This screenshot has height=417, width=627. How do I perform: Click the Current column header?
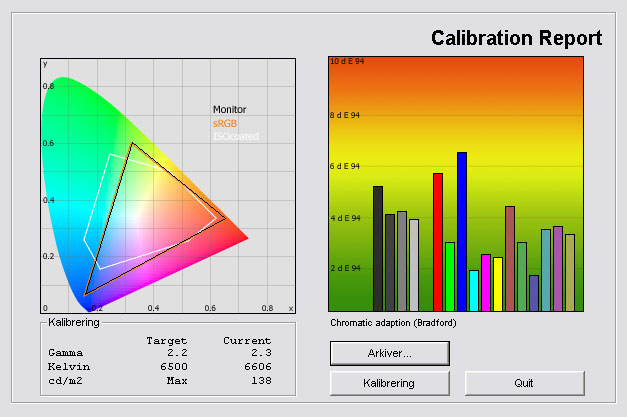tap(247, 341)
